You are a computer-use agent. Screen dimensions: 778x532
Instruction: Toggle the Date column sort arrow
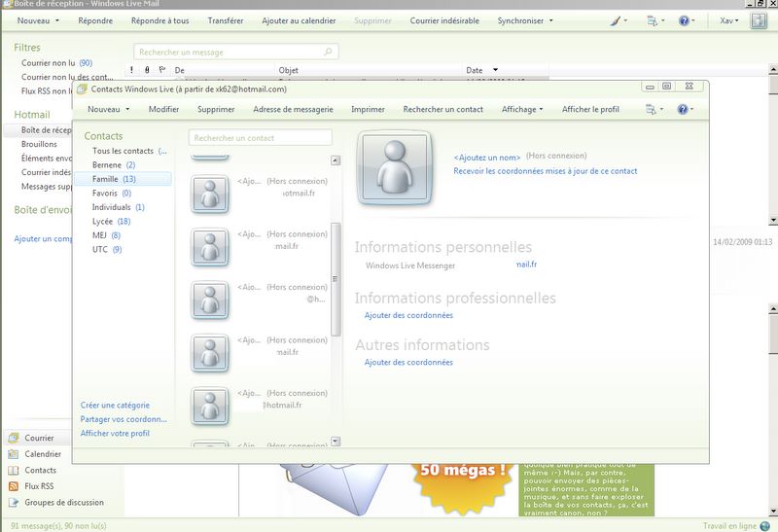tap(495, 70)
